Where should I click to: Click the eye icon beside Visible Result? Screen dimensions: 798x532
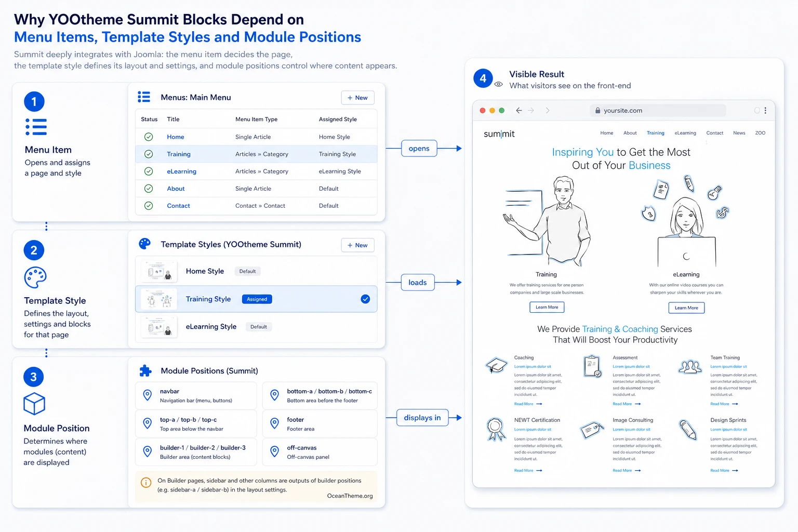pyautogui.click(x=499, y=84)
